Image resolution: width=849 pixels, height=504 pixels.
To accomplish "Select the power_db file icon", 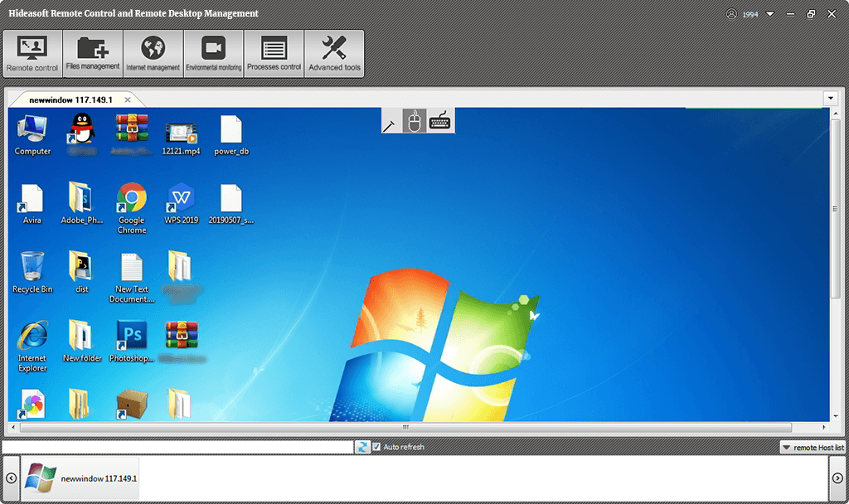I will coord(231,135).
